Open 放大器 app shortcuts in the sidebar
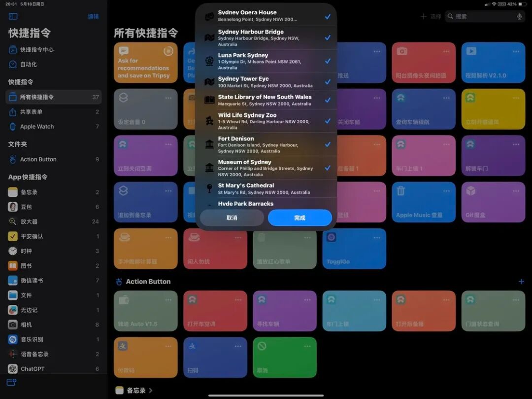 [54, 221]
